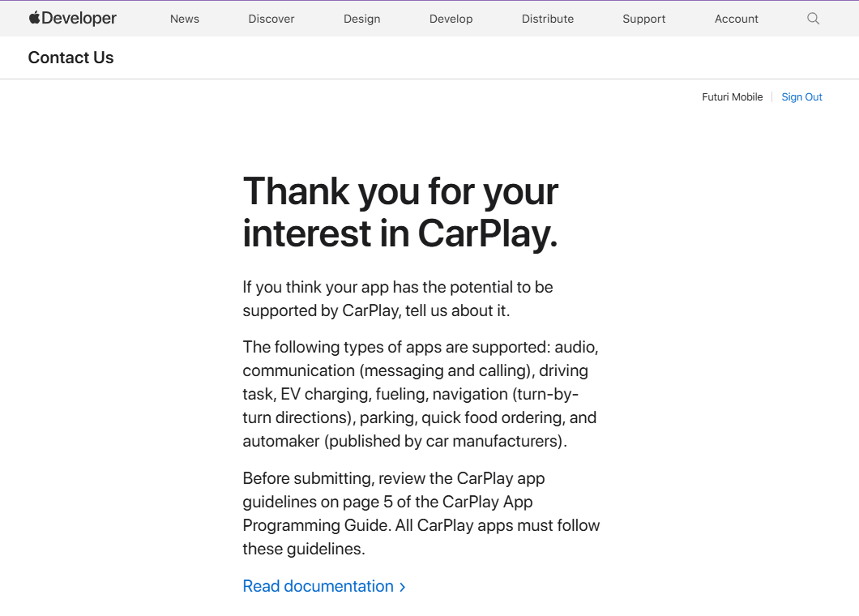Go to Account in the navigation

(x=737, y=19)
